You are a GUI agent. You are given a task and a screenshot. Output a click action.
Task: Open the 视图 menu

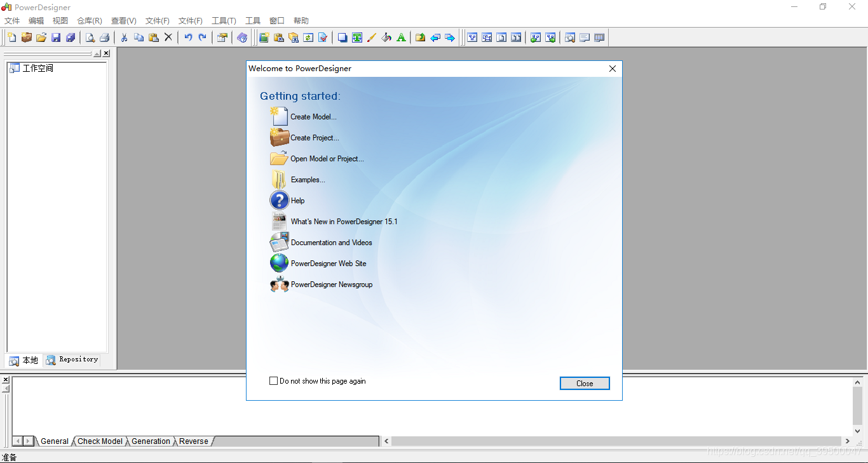[x=60, y=21]
